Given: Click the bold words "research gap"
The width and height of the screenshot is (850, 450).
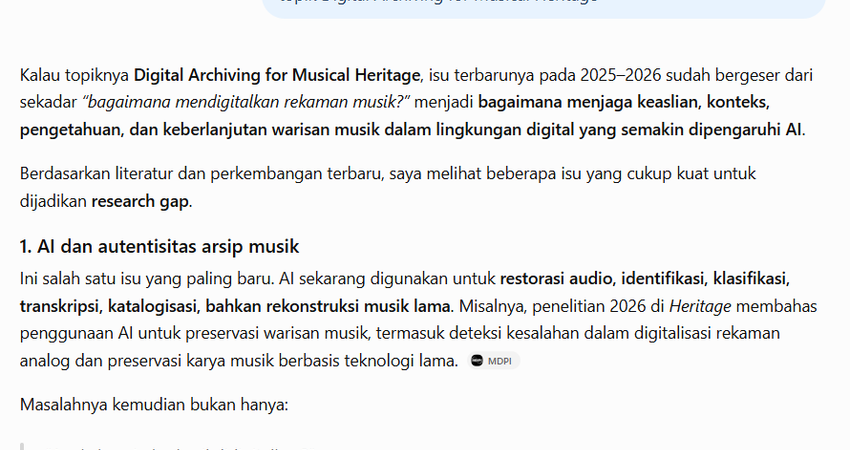Looking at the screenshot, I should coord(140,201).
